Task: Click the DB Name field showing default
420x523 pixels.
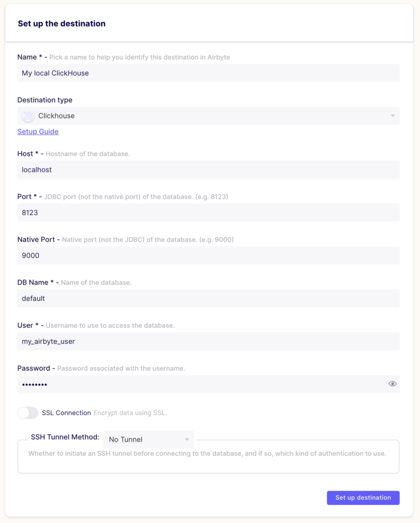Action: tap(208, 298)
